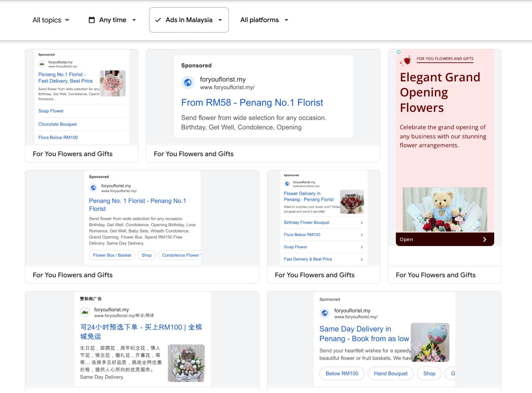This screenshot has width=532, height=393.
Task: Expand the Fast Delivery & Best Price chevron
Action: [361, 259]
